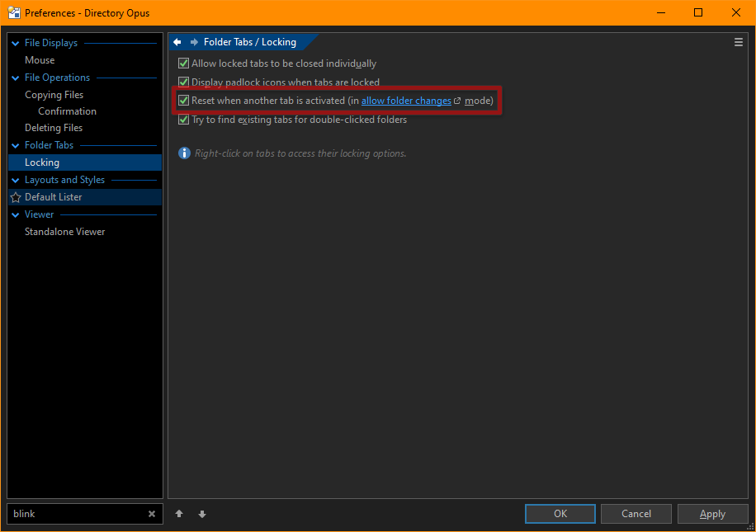Image resolution: width=756 pixels, height=532 pixels.
Task: Open the Copying Files page
Action: [x=54, y=95]
